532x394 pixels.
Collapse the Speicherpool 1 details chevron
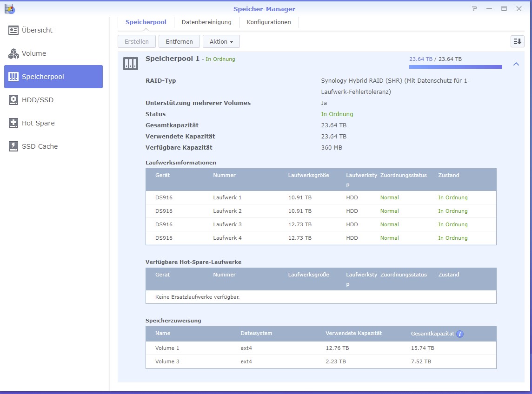pos(516,64)
